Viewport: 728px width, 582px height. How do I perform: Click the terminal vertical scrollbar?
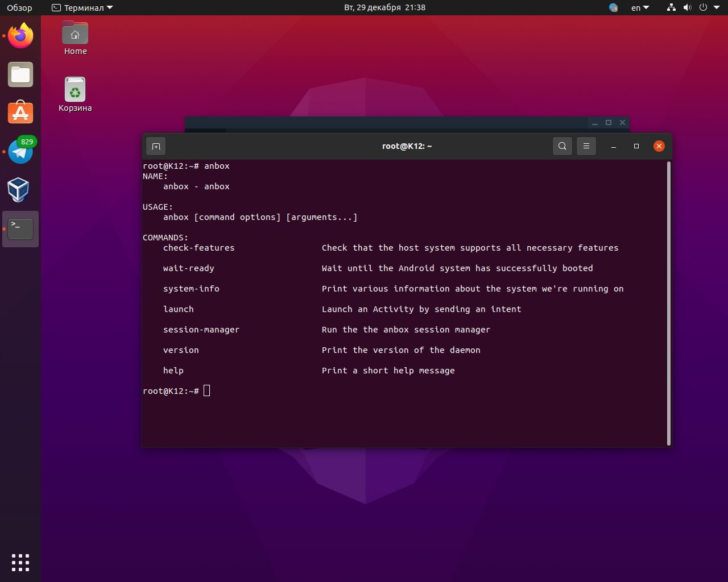tap(669, 303)
